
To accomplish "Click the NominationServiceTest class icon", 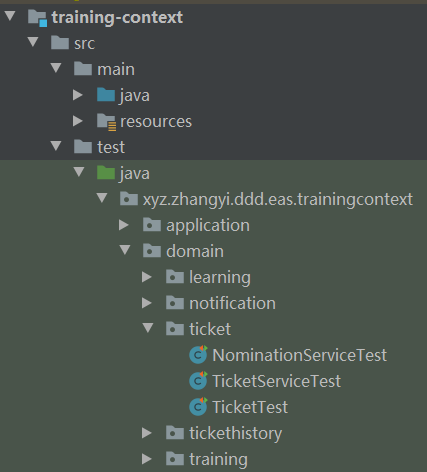I will click(x=198, y=355).
